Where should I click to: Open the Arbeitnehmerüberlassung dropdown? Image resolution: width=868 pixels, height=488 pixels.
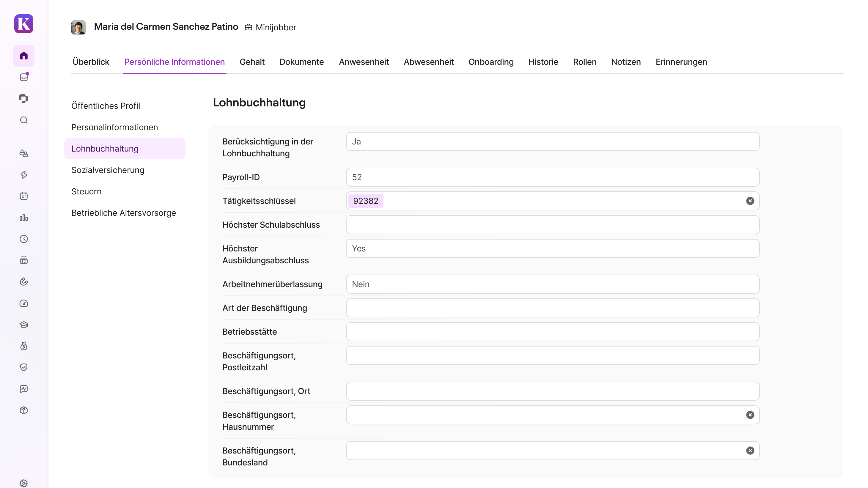[x=553, y=284]
